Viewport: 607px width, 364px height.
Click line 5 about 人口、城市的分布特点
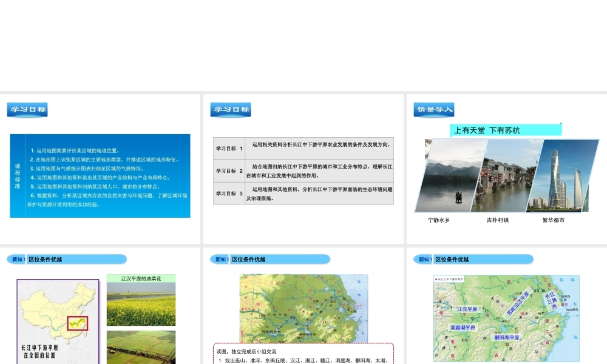pos(96,186)
